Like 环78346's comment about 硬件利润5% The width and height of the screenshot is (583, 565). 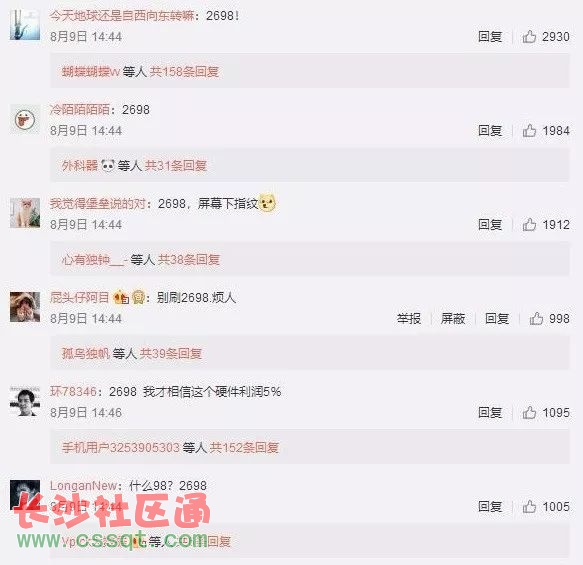coord(529,413)
